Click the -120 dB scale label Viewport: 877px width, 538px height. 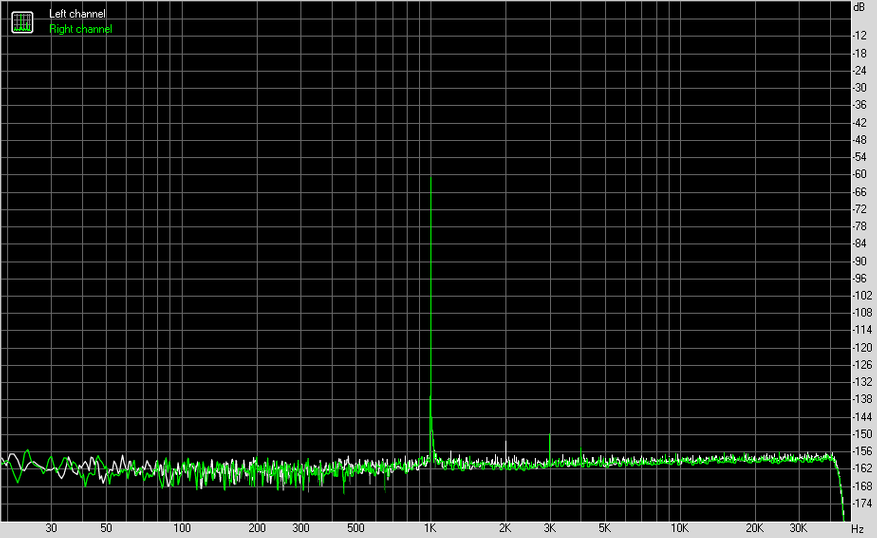tap(862, 348)
